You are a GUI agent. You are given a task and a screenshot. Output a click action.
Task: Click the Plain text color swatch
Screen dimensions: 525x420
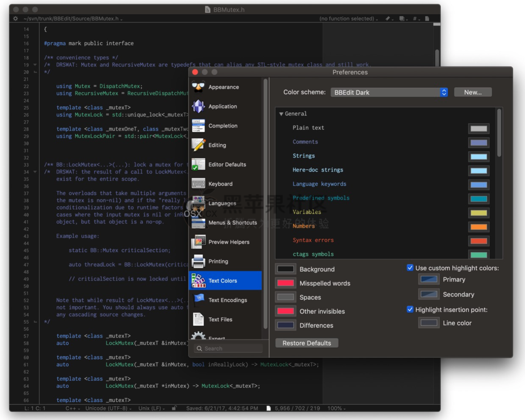click(479, 128)
